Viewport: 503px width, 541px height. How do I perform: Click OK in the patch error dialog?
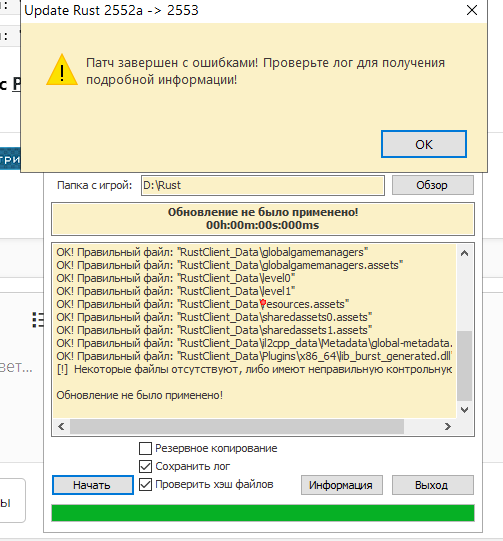pos(424,144)
